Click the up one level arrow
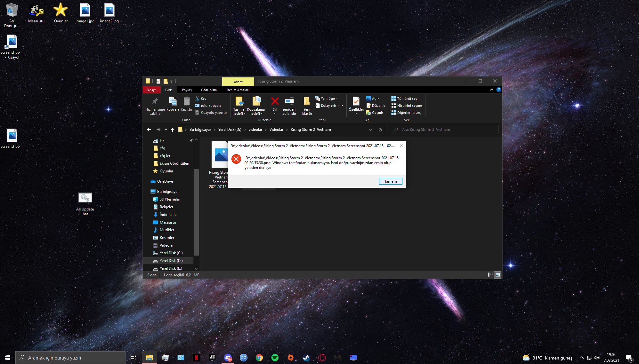Screen dimensions: 639x364 coord(173,130)
